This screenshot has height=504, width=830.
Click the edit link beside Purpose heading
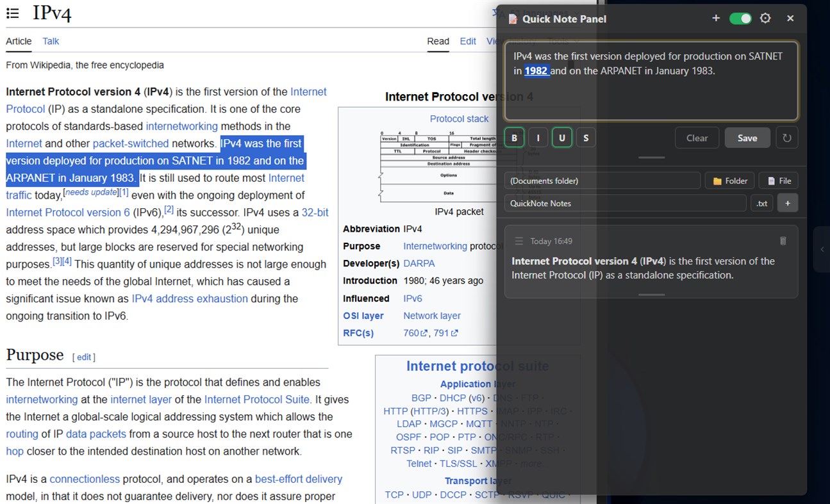pos(85,357)
